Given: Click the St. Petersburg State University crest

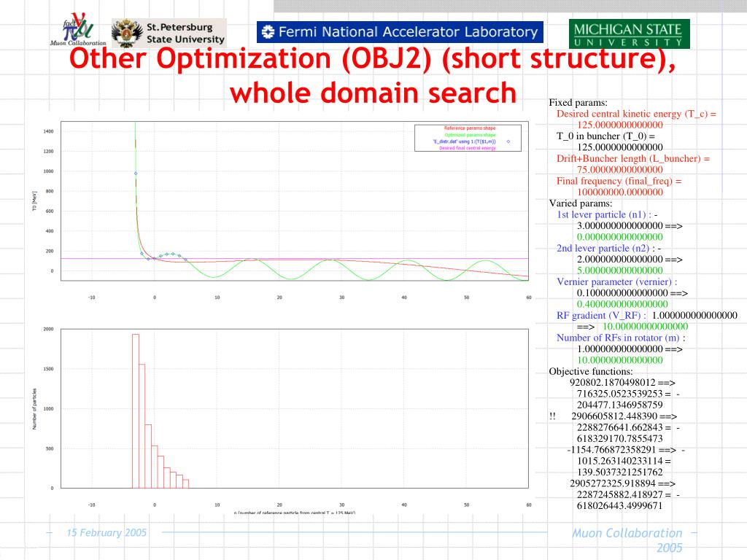Looking at the screenshot, I should pos(127,33).
